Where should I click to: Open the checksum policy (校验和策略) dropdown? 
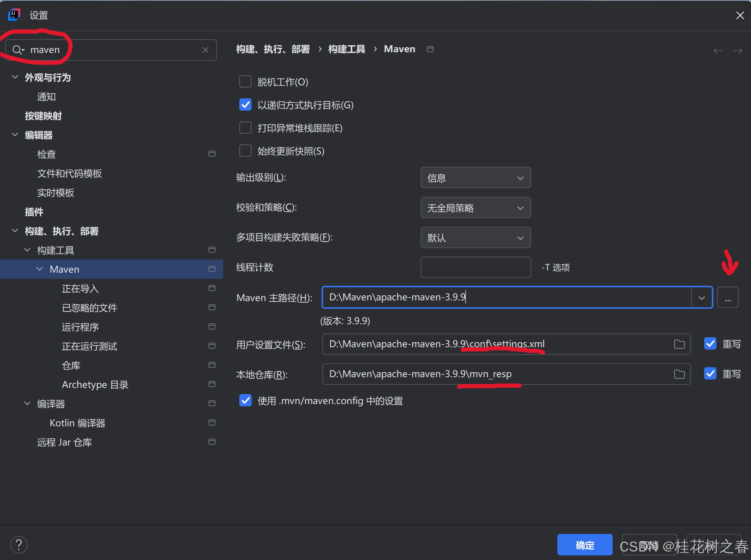coord(476,208)
